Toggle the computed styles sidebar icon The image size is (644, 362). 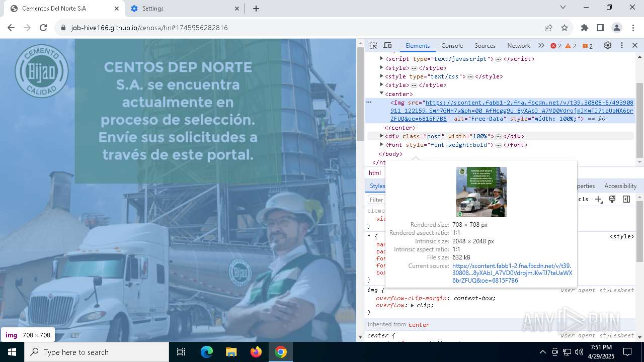(626, 200)
